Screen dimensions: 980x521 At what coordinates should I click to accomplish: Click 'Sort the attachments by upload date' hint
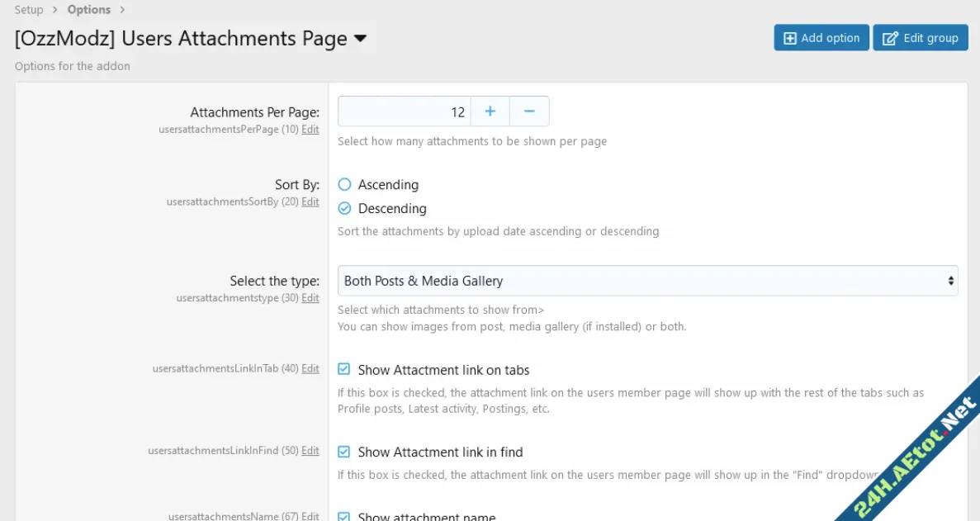point(498,231)
